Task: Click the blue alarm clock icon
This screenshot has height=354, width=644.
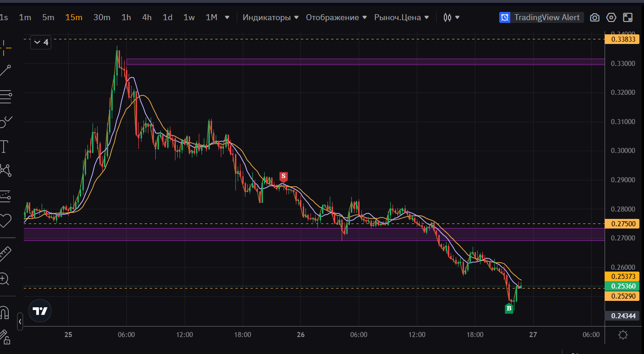Action: coord(505,17)
